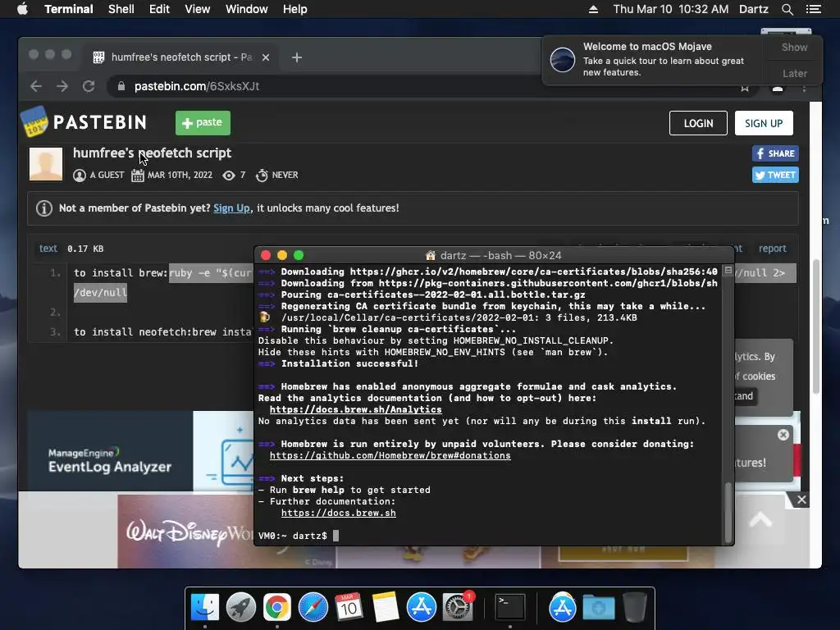Viewport: 840px width, 630px height.
Task: Tweet the paste
Action: 775,175
